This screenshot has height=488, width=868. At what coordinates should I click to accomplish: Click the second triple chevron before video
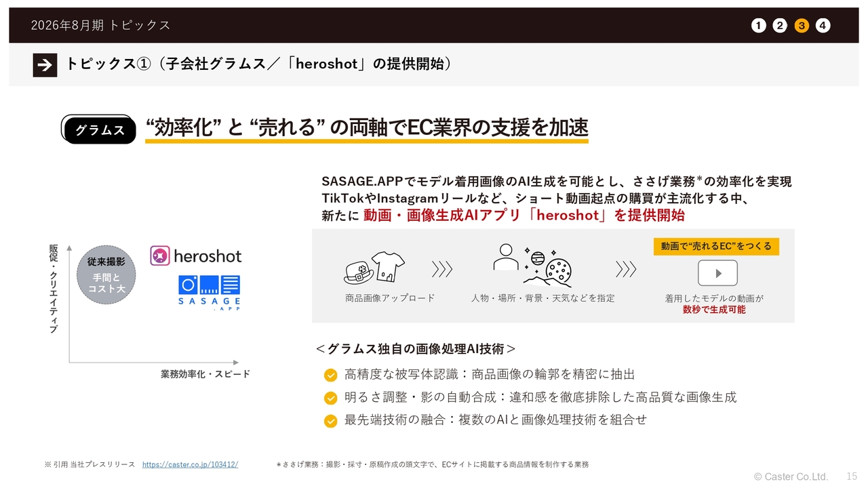[x=625, y=270]
